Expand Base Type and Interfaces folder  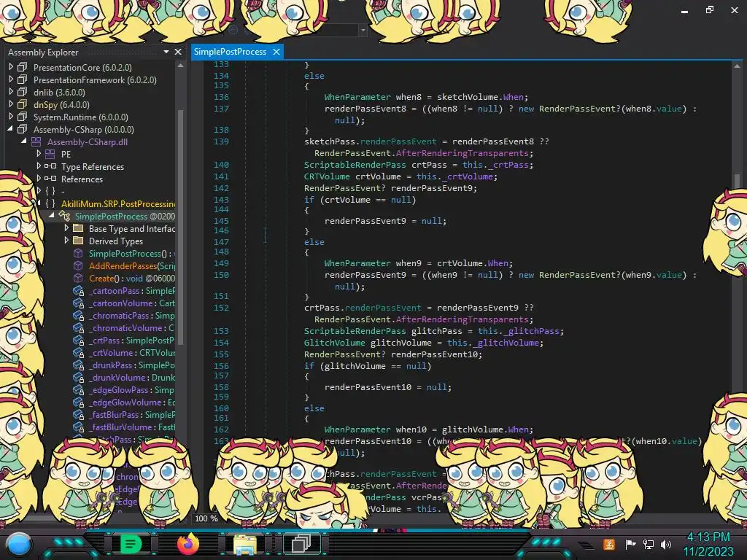[66, 227]
